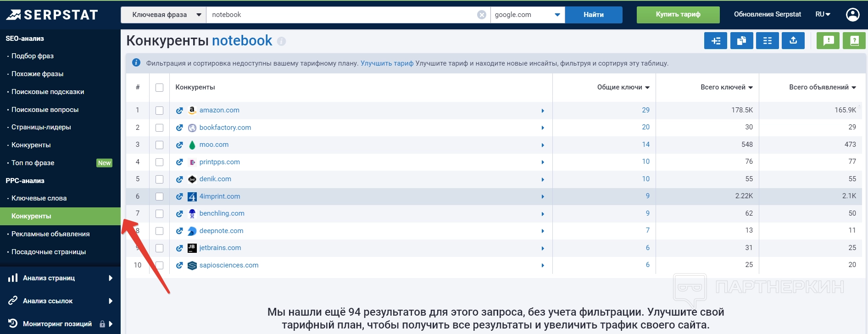Open the Ключевая фраза search type dropdown

pyautogui.click(x=164, y=15)
